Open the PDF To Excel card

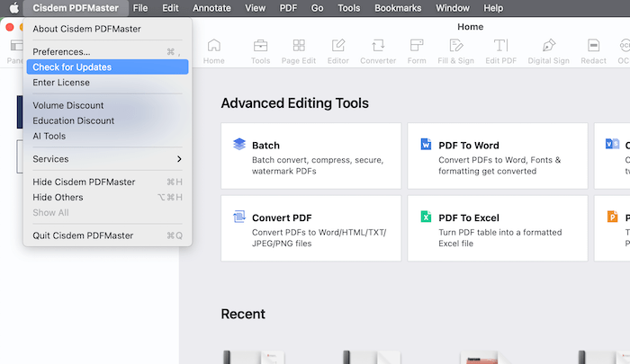498,228
